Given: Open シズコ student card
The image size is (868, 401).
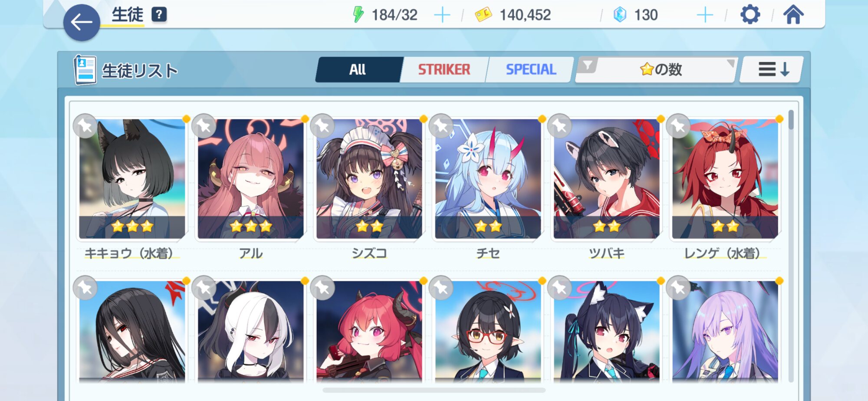Looking at the screenshot, I should (369, 179).
